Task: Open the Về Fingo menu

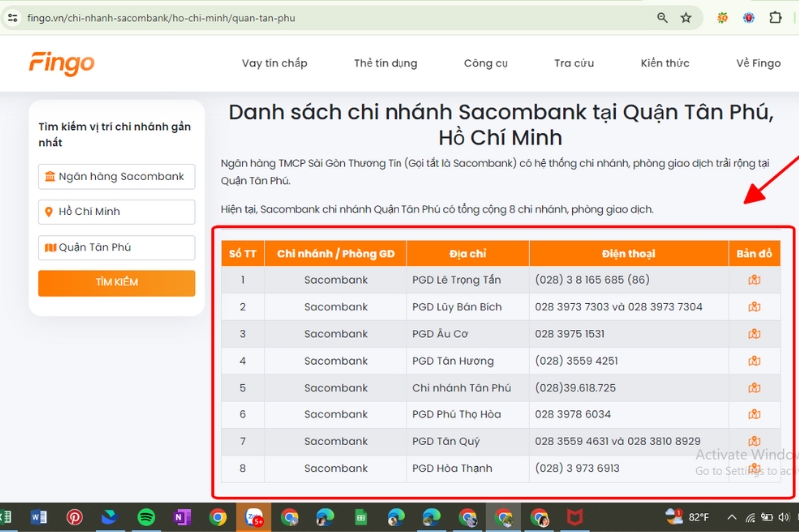Action: [x=758, y=63]
